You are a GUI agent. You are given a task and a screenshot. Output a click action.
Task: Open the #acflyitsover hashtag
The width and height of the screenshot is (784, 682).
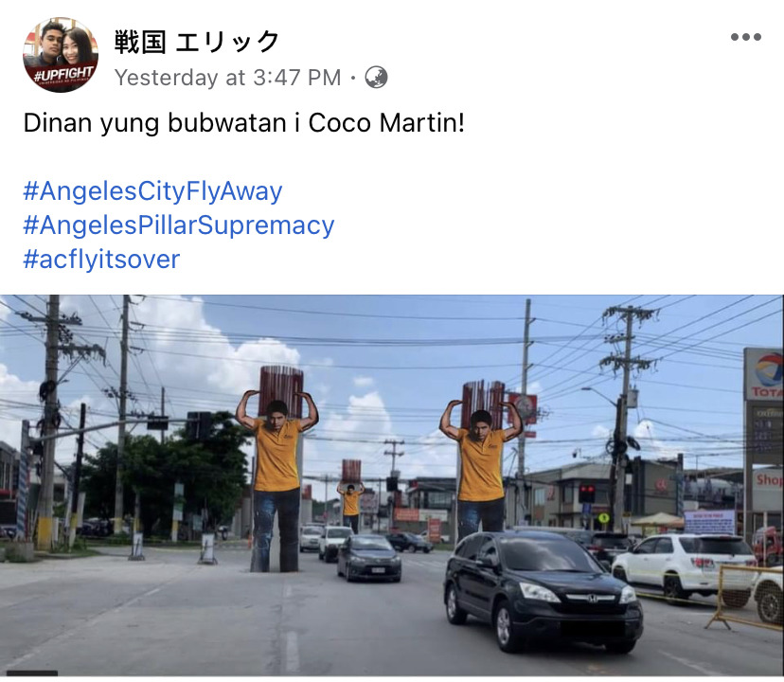click(101, 260)
